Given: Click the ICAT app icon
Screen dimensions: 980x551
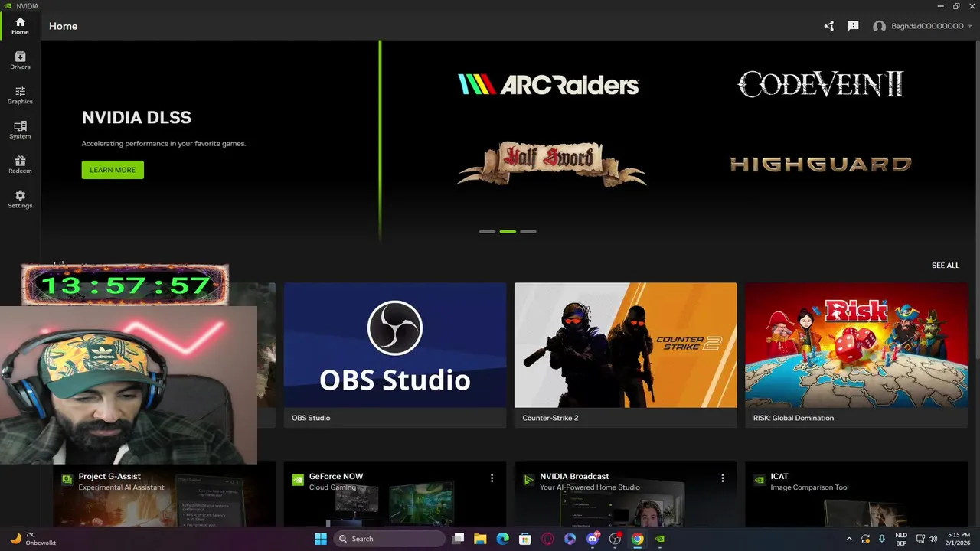Looking at the screenshot, I should click(759, 481).
